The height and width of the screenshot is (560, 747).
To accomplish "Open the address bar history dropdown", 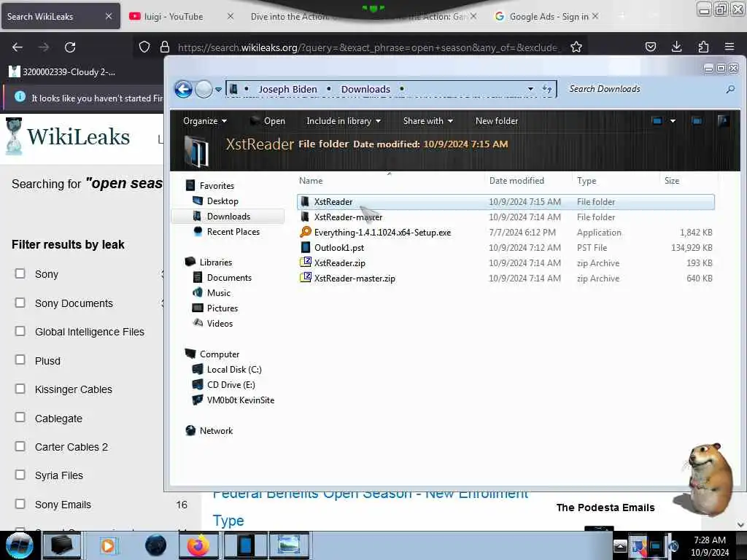I will [530, 89].
